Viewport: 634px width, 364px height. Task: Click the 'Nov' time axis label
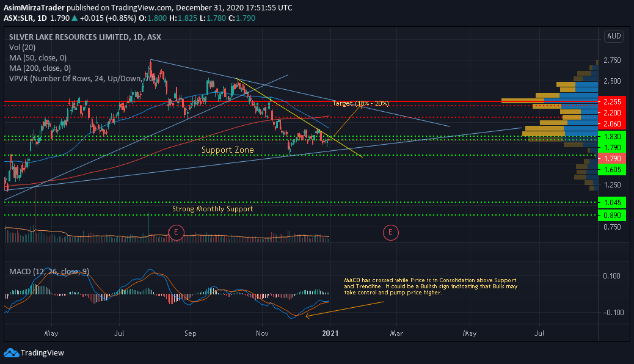262,333
